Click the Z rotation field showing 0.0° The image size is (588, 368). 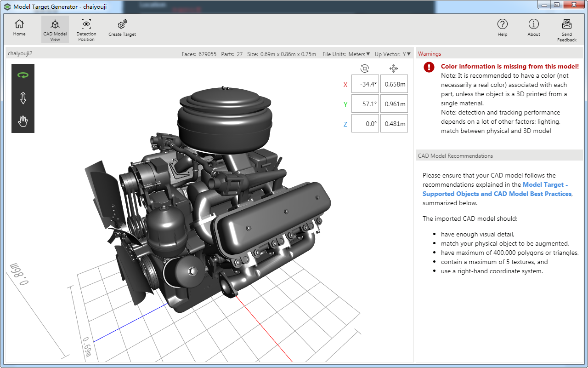click(x=365, y=124)
